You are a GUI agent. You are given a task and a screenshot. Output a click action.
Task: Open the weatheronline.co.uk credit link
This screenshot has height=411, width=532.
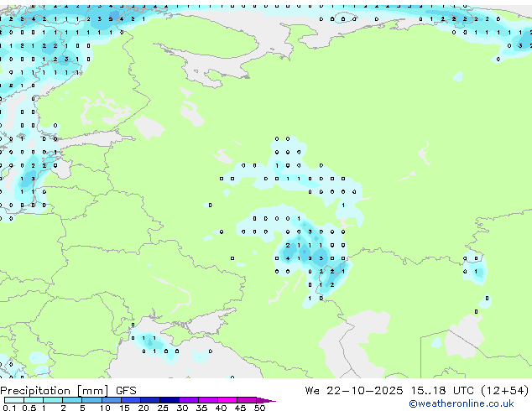click(462, 403)
